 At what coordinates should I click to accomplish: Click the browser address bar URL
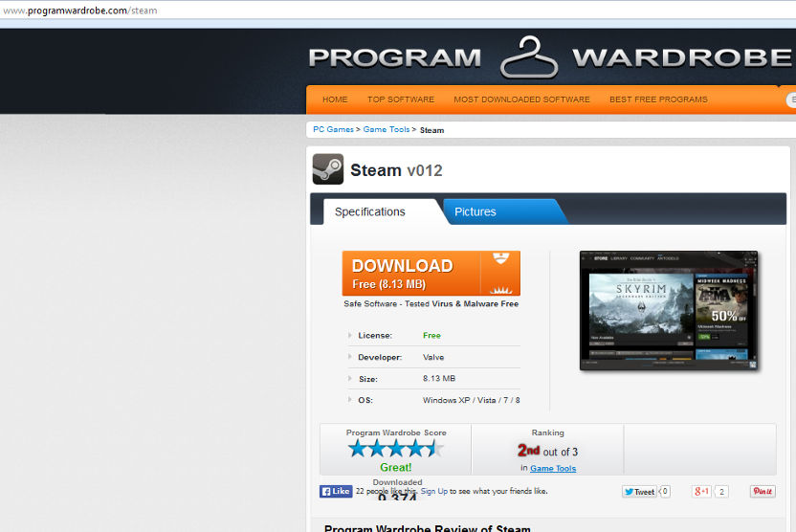click(x=80, y=11)
